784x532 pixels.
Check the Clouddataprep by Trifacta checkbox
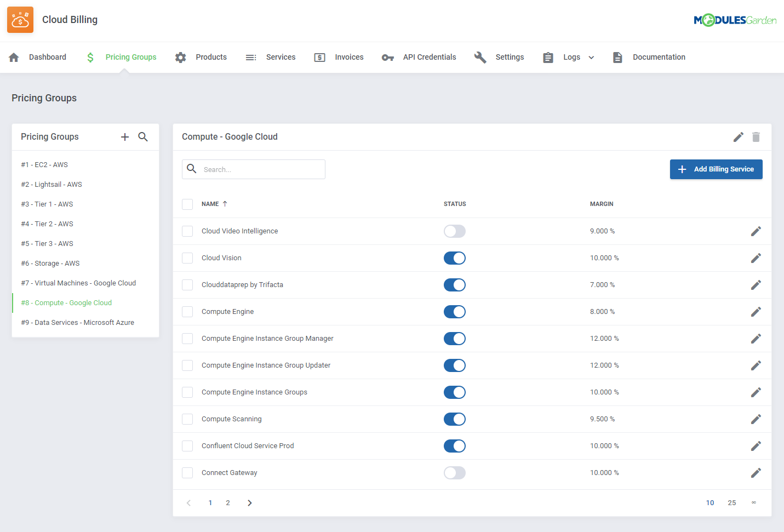coord(187,285)
